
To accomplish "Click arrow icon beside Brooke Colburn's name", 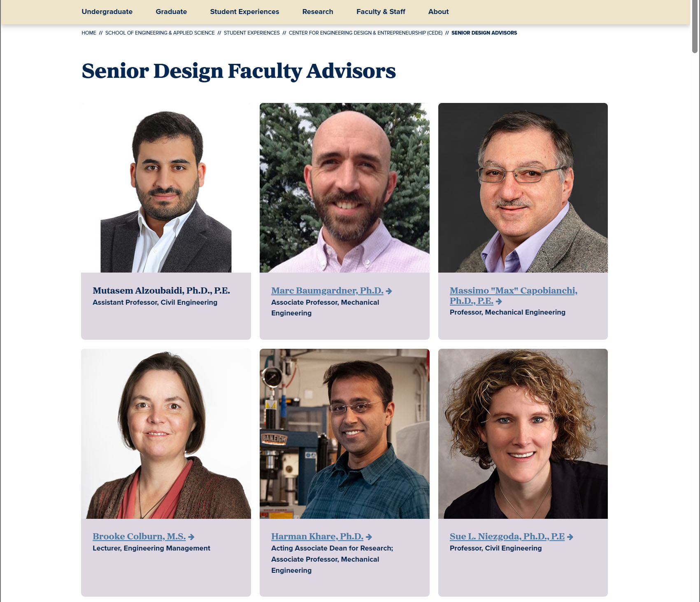I will pos(191,537).
